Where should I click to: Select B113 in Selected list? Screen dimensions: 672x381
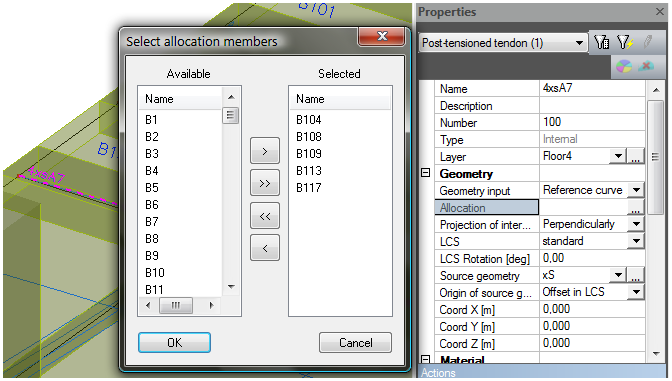coord(309,171)
